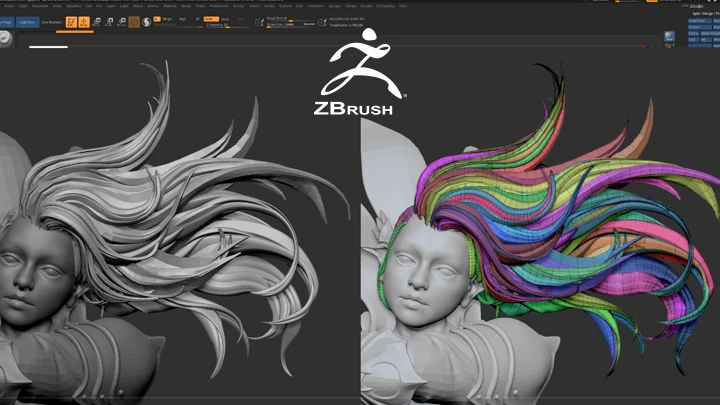Image resolution: width=720 pixels, height=405 pixels.
Task: Open the Brush menu
Action: [x=9, y=6]
